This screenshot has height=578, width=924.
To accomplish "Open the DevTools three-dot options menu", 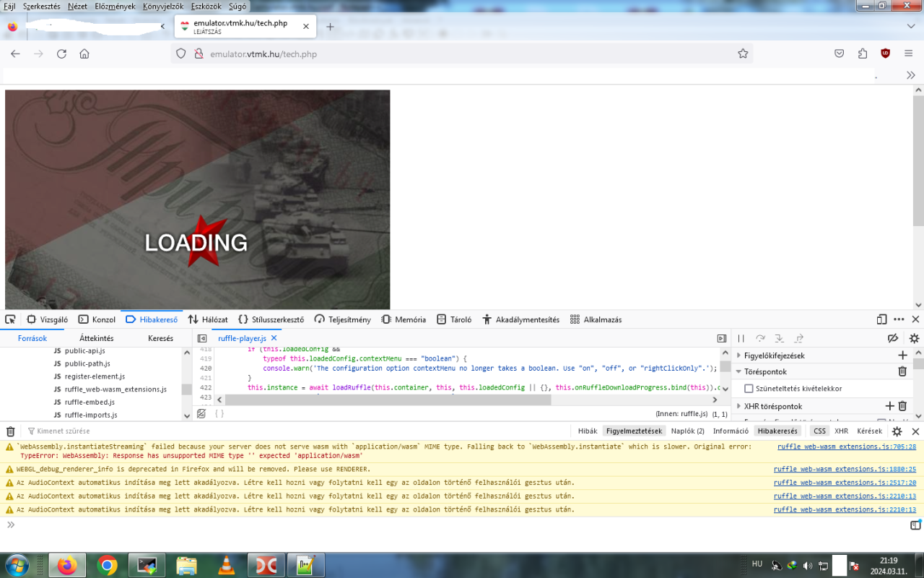I will 899,319.
